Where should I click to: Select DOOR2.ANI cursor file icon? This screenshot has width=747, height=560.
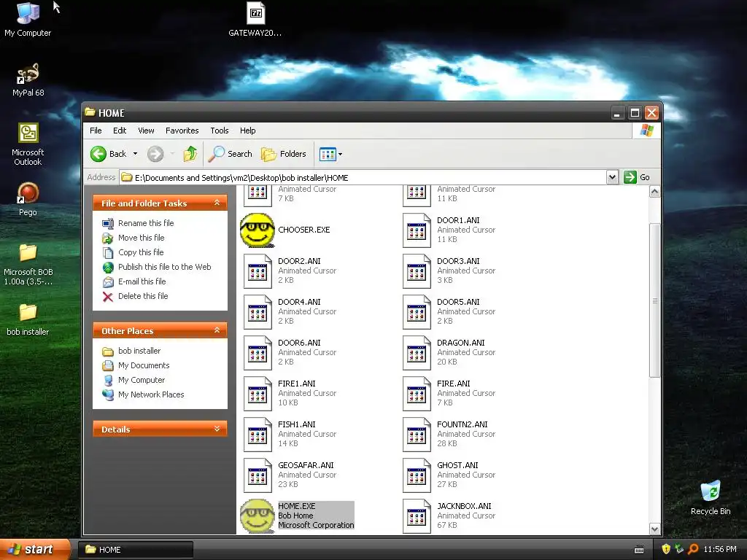point(258,271)
